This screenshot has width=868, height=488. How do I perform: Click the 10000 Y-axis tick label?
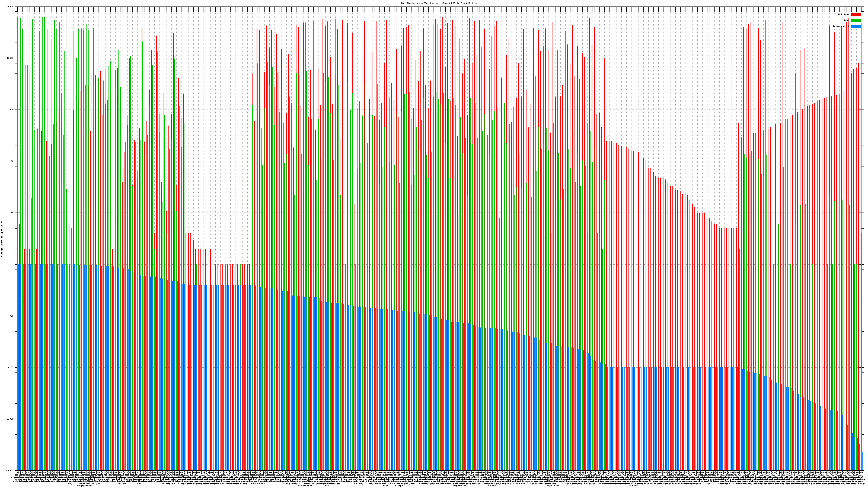click(x=11, y=58)
